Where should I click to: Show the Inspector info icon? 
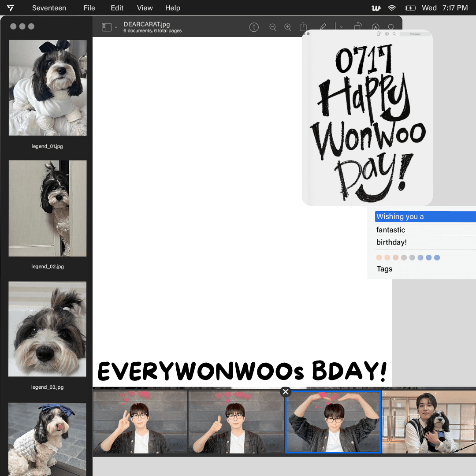(x=254, y=27)
